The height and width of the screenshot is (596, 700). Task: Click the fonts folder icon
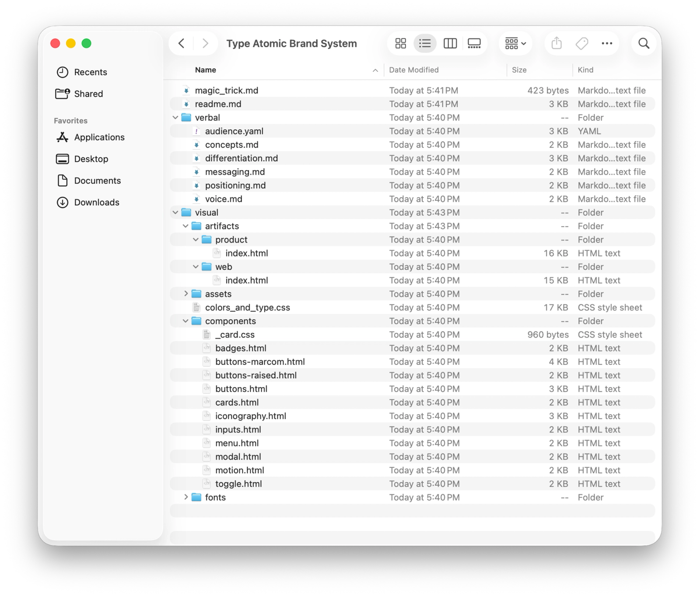(196, 497)
